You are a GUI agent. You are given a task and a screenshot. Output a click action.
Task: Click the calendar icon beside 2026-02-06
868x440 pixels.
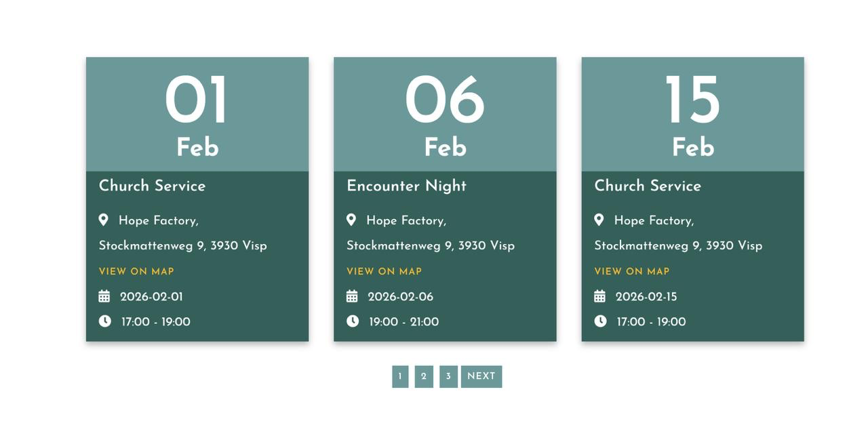tap(352, 296)
